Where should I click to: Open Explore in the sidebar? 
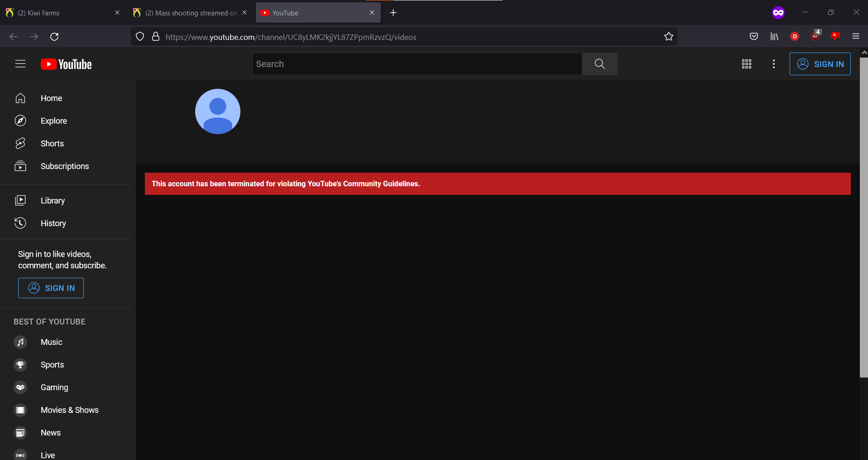click(66, 121)
